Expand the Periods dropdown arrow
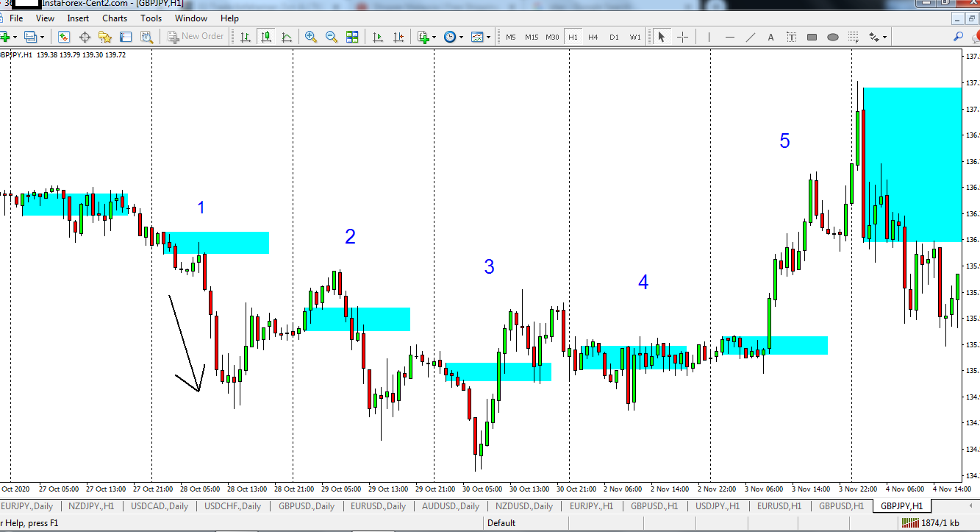 coord(461,37)
